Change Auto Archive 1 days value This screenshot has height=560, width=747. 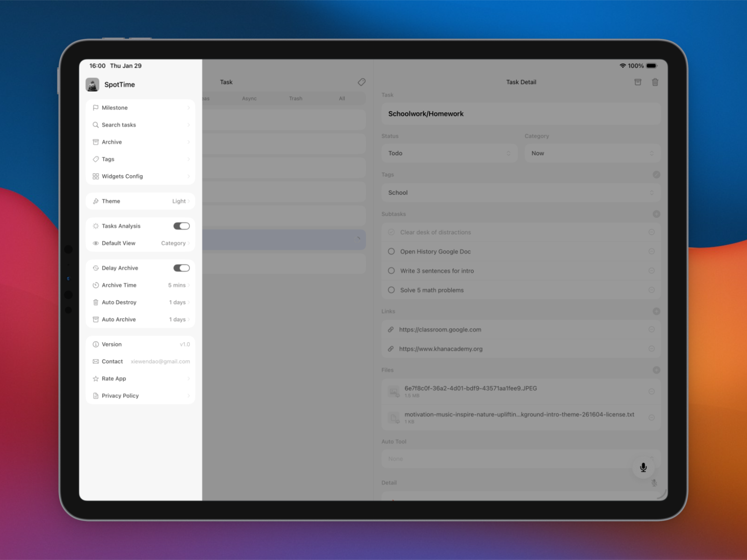click(x=179, y=320)
